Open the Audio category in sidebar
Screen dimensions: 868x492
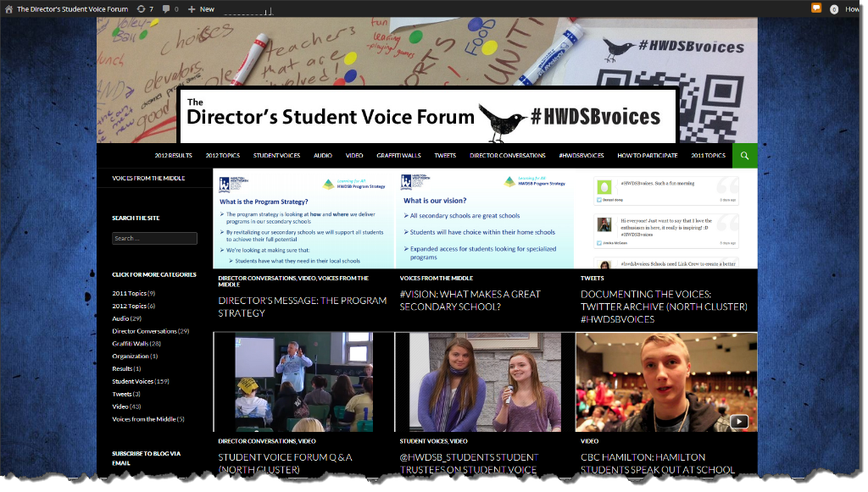coord(120,318)
